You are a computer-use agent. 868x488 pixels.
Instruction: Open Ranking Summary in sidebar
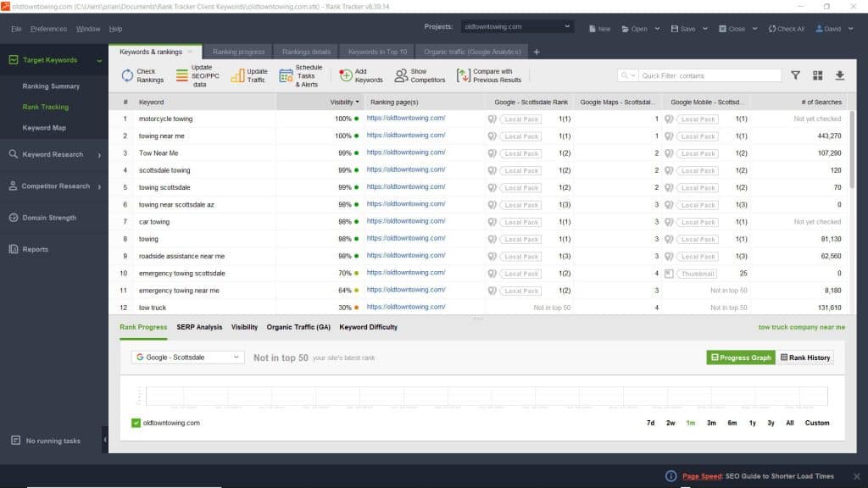pos(51,86)
